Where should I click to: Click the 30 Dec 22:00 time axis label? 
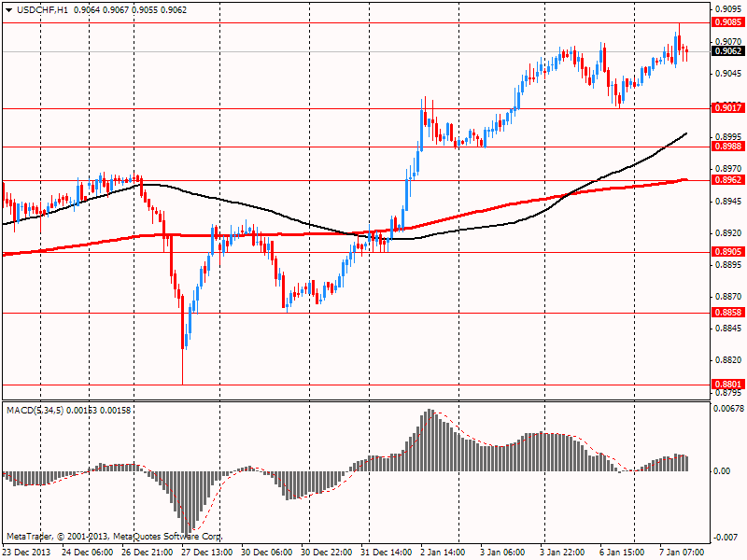coord(325,552)
